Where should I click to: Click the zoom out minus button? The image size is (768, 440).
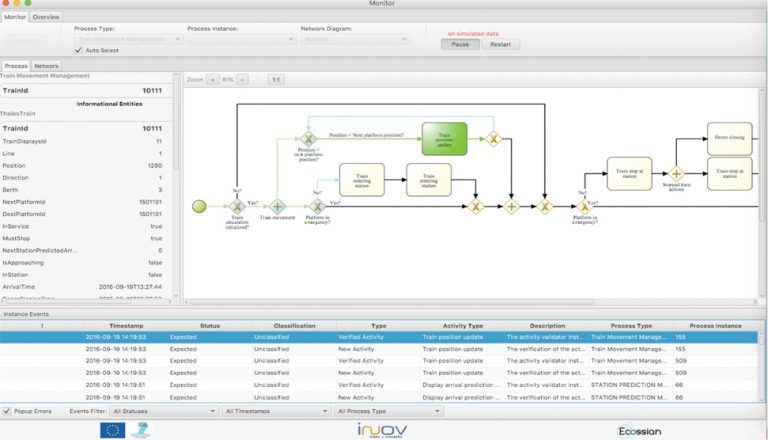point(242,79)
